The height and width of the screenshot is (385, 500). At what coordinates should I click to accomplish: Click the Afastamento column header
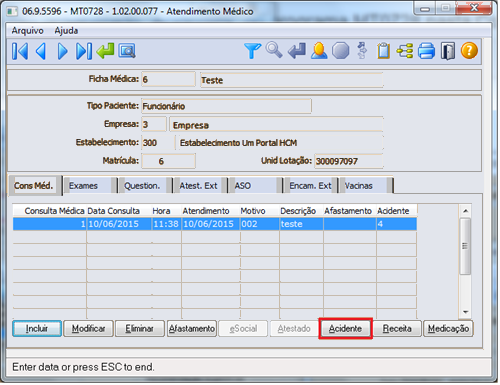pyautogui.click(x=350, y=211)
